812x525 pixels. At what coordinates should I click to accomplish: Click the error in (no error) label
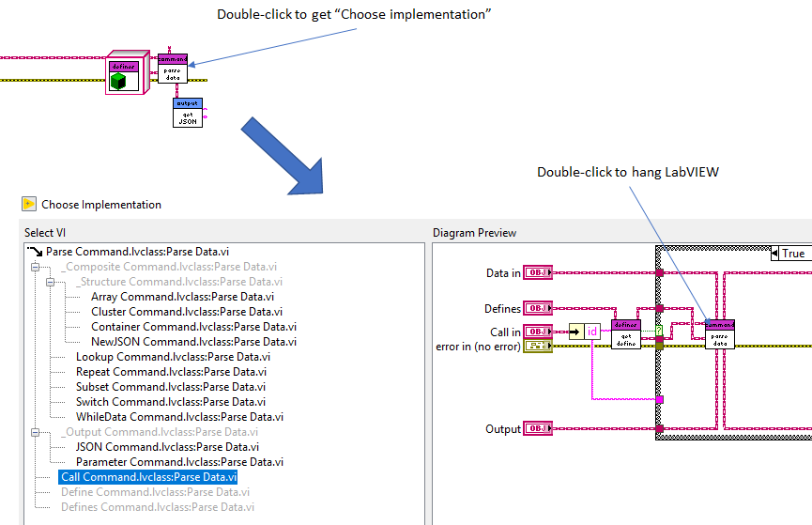click(x=478, y=347)
